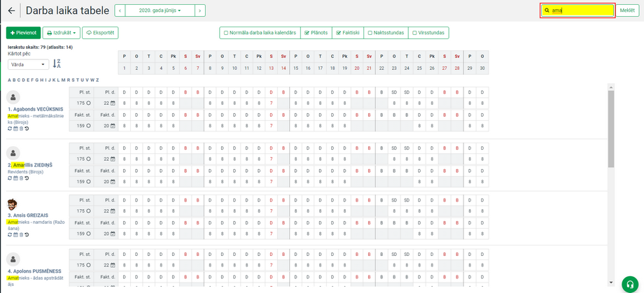Click the Eksportēt button
This screenshot has height=293, width=644.
click(x=100, y=33)
